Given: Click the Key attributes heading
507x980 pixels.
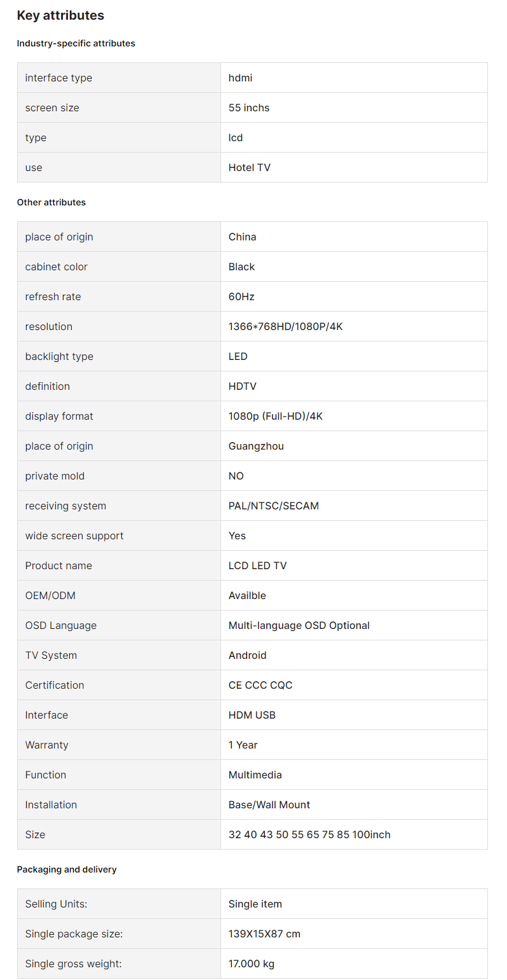Looking at the screenshot, I should click(x=60, y=15).
